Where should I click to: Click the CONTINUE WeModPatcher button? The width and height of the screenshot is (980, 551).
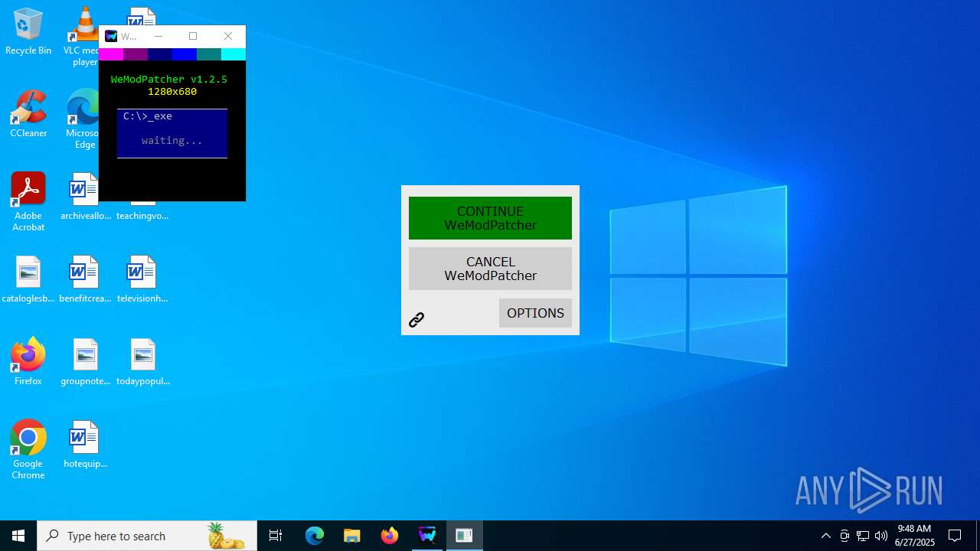pyautogui.click(x=490, y=218)
